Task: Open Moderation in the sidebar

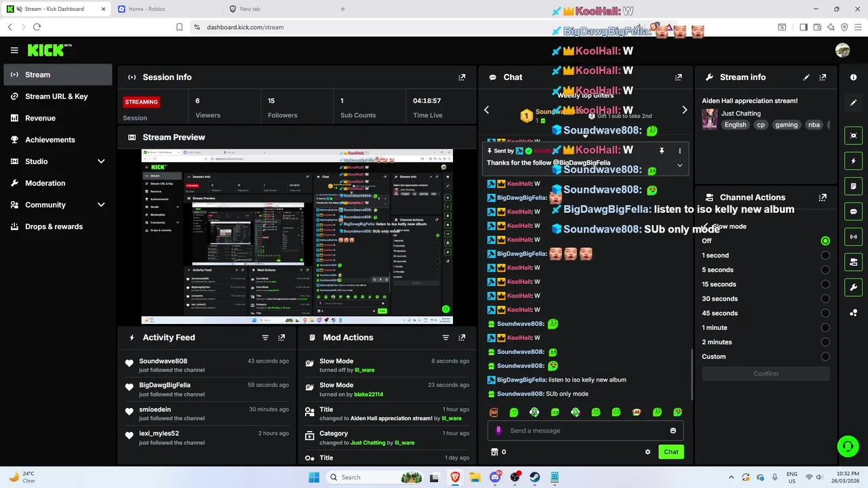Action: (x=58, y=183)
